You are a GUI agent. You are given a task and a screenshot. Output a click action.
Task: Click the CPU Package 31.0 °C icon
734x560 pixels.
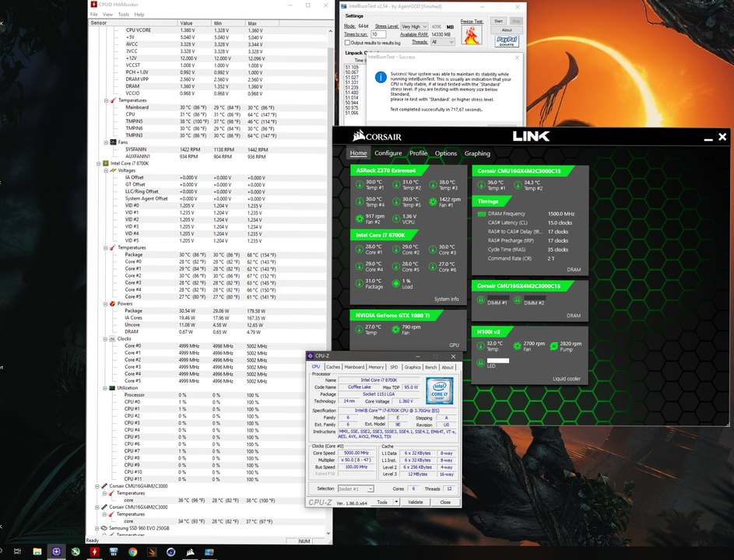(360, 284)
